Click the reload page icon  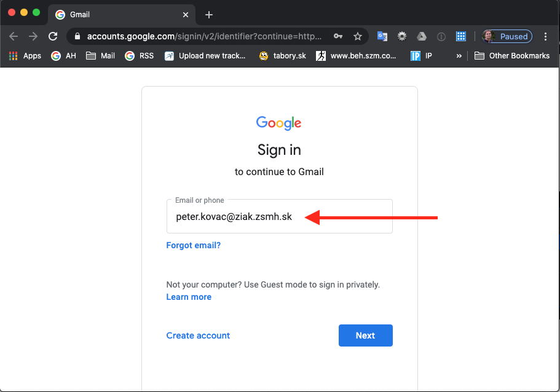pos(53,36)
